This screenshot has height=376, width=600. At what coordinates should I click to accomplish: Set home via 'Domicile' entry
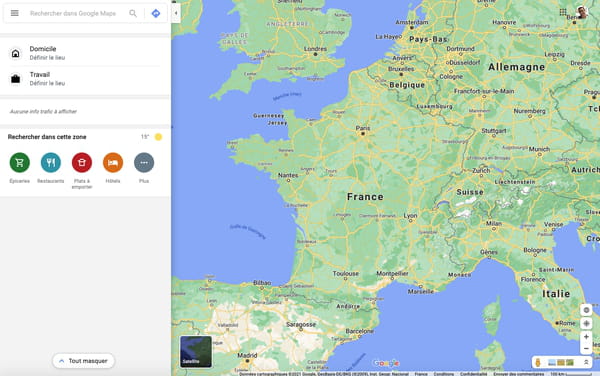85,53
